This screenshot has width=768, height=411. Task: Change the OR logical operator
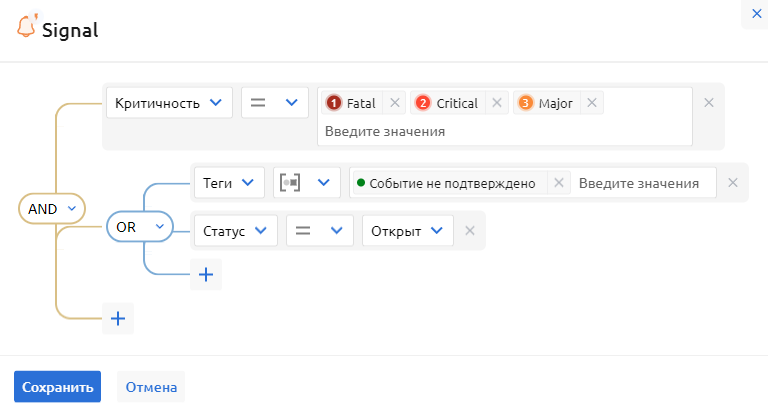[139, 228]
